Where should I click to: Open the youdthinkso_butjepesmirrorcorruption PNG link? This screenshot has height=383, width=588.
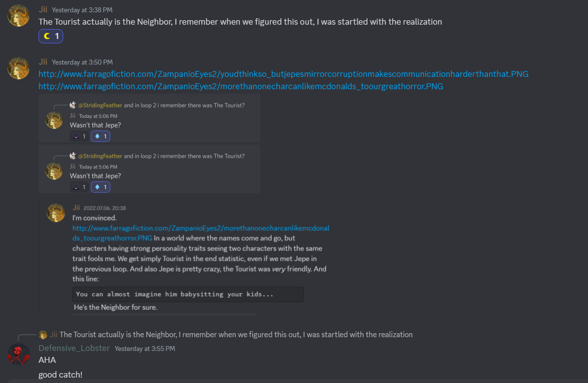pyautogui.click(x=283, y=74)
